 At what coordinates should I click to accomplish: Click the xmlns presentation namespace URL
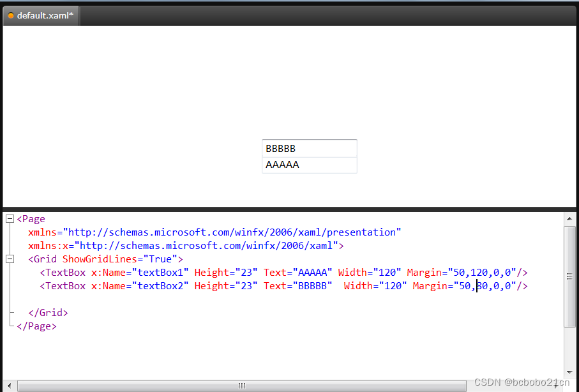(232, 232)
